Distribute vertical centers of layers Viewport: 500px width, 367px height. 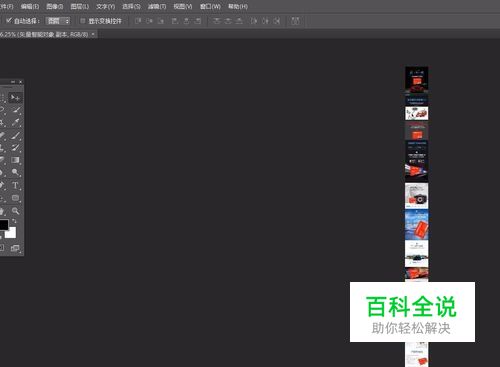(228, 21)
